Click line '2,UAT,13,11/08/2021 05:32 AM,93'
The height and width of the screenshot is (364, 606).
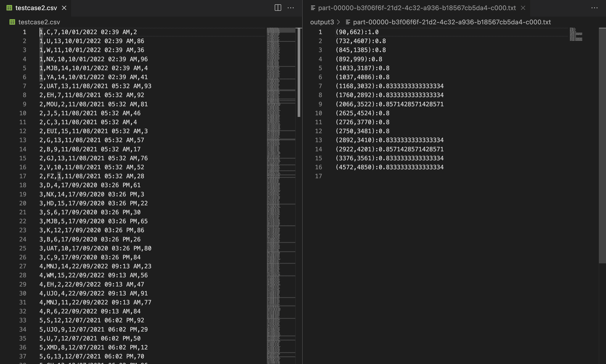(95, 86)
